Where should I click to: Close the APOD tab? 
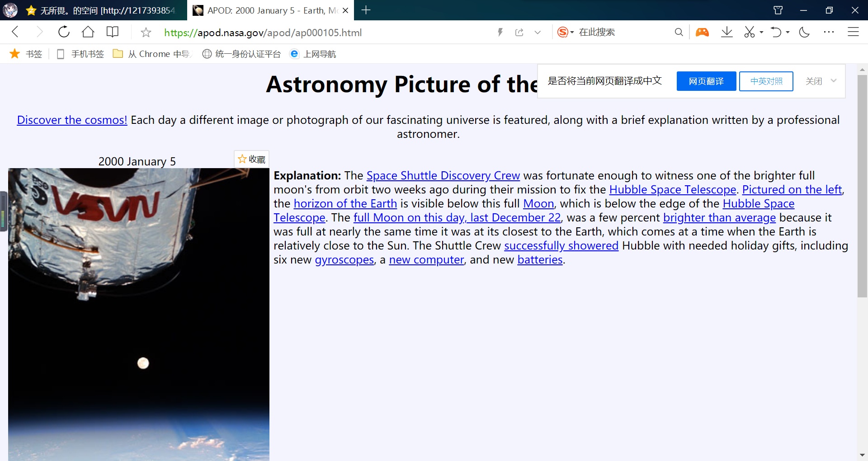(x=345, y=10)
